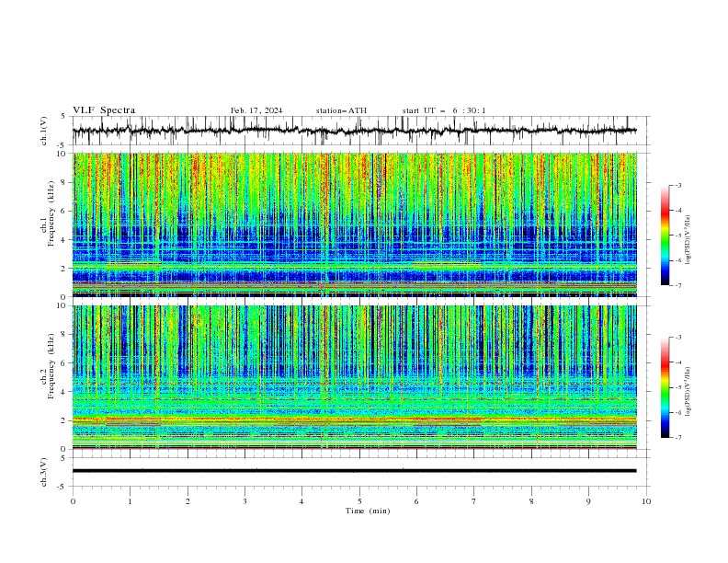Click the time axis tick label '0'

[x=73, y=501]
